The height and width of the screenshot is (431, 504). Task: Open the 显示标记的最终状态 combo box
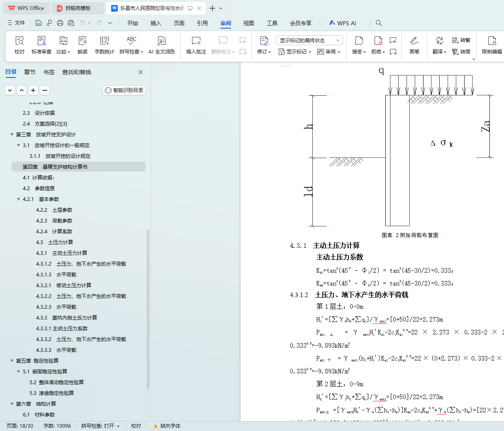pos(309,40)
